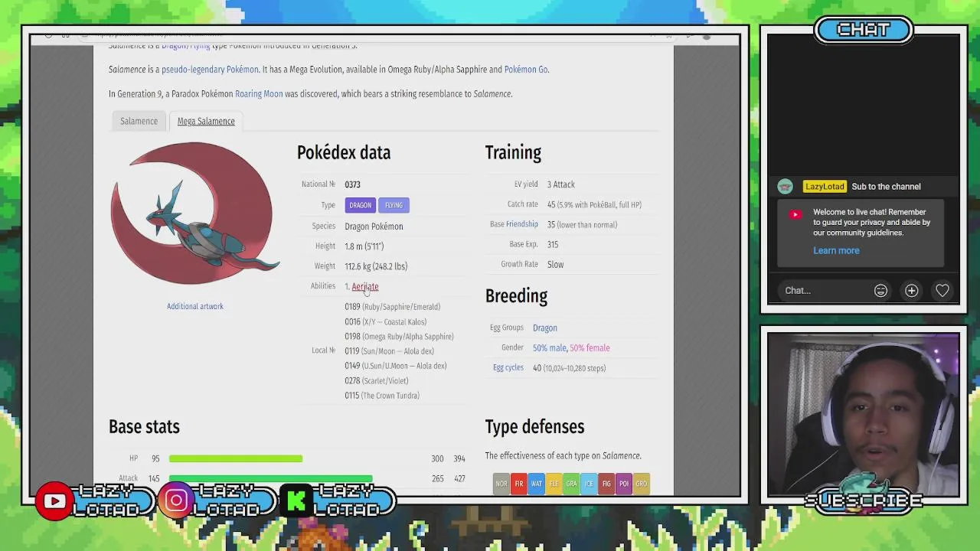Click the '0115 (The Crown Tundra)' local number
This screenshot has width=980, height=551.
382,396
